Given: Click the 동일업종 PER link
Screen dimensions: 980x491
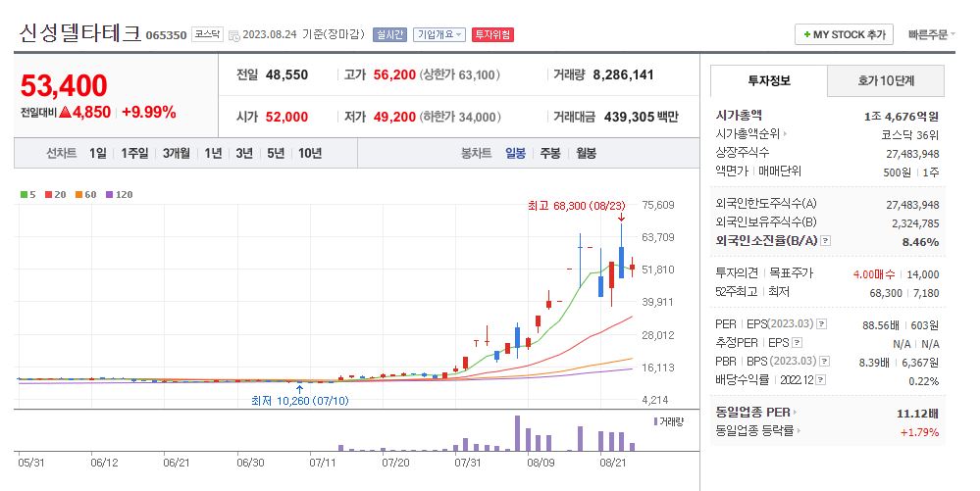Looking at the screenshot, I should 753,413.
